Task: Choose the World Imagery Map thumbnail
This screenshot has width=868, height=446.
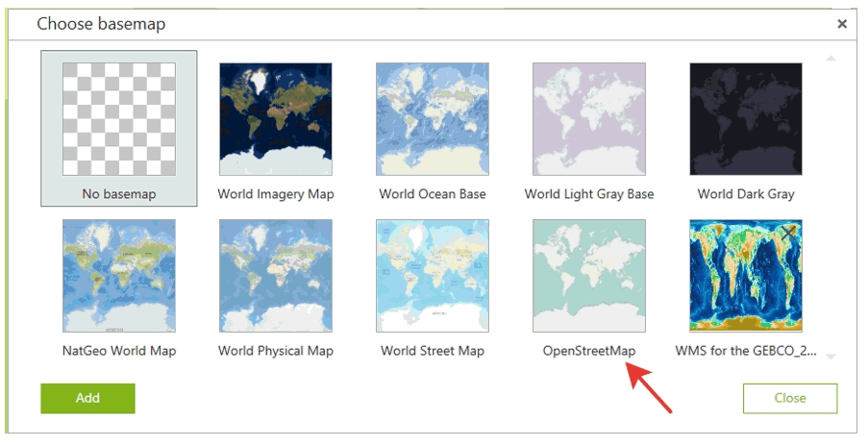Action: click(276, 119)
